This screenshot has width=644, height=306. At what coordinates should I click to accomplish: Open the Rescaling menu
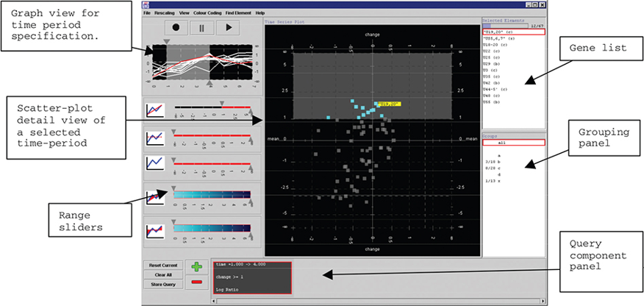(x=165, y=13)
